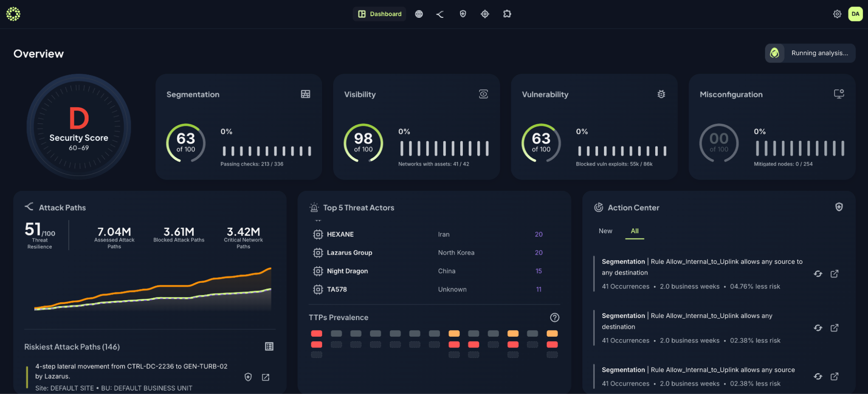868x394 pixels.
Task: Open the Dashboard menu item
Action: pos(379,14)
